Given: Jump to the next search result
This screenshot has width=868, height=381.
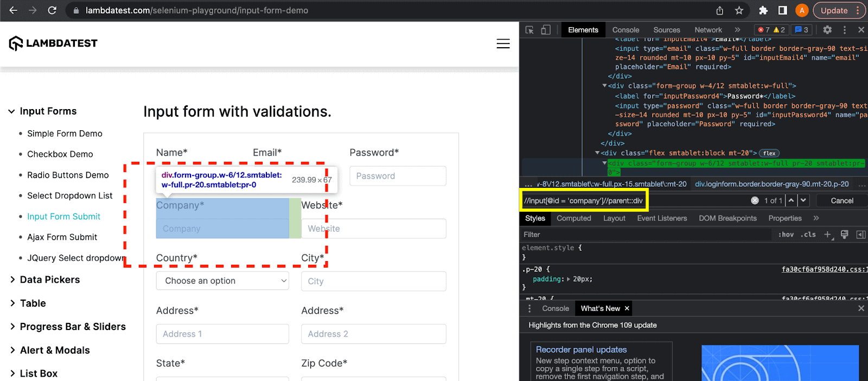Looking at the screenshot, I should click(803, 201).
